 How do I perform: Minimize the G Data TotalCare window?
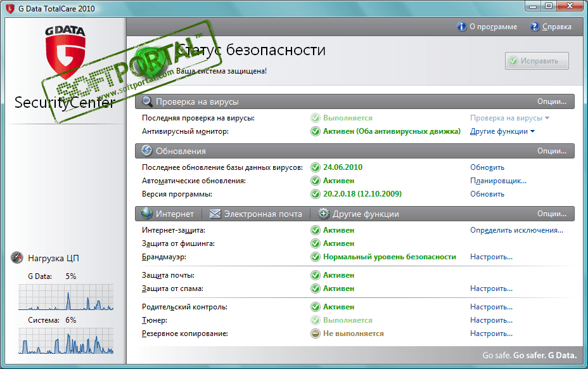click(533, 6)
